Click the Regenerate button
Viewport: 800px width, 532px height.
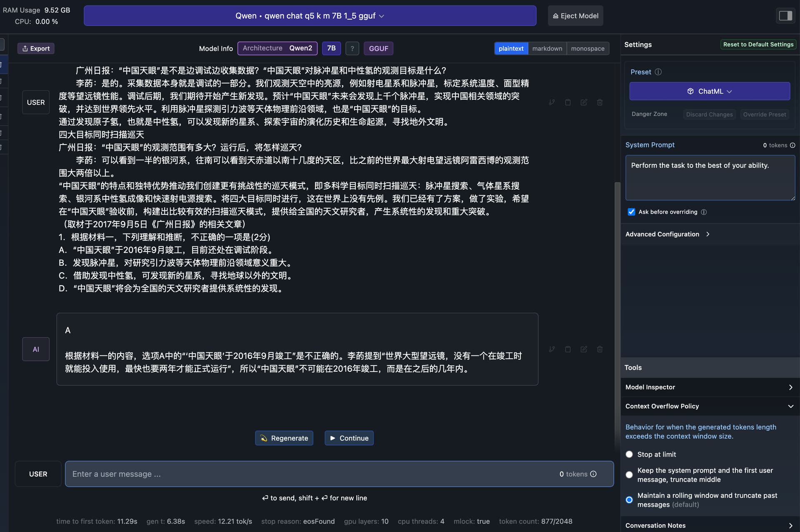[x=284, y=438]
